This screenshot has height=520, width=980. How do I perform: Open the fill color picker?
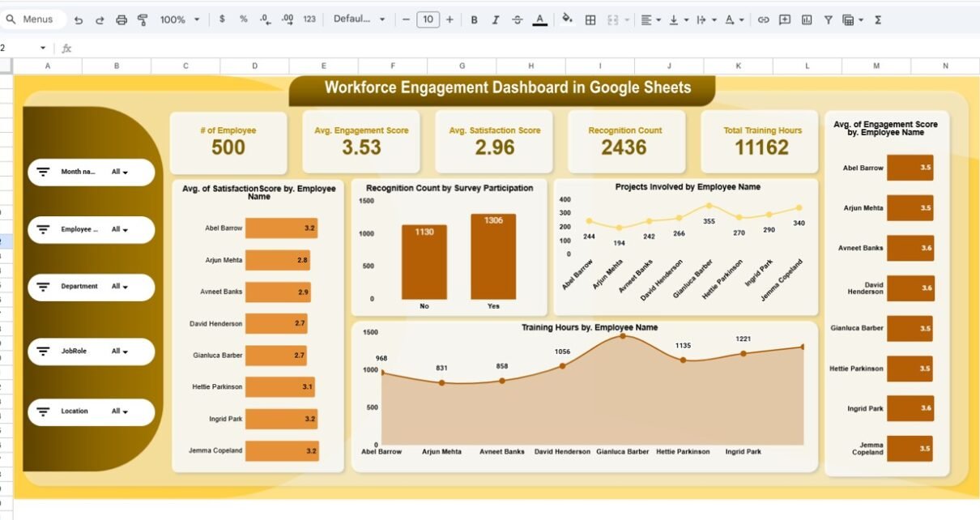(x=567, y=19)
